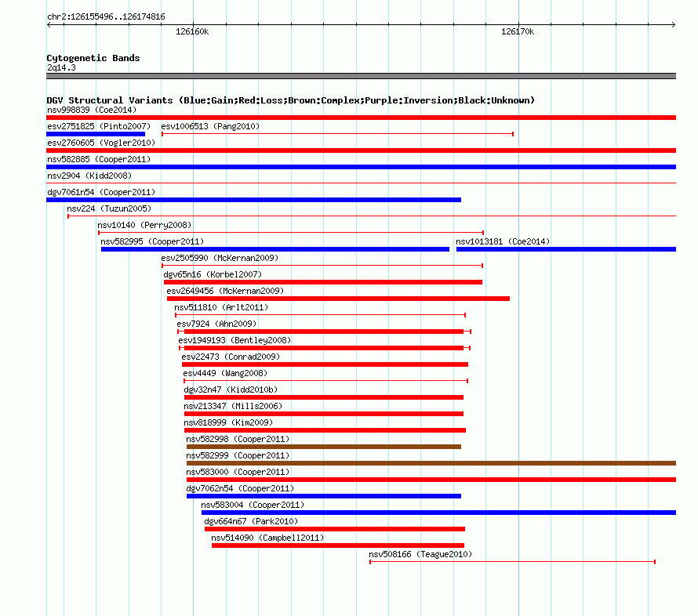Select the red esv22473 loss bar
The height and width of the screenshot is (616, 698).
[325, 364]
